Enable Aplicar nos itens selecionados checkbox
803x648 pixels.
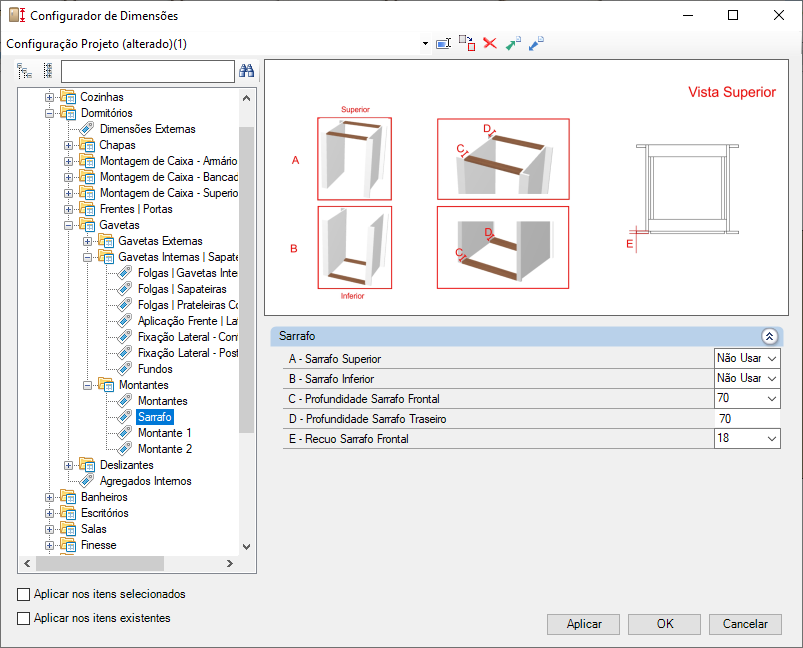click(x=24, y=594)
